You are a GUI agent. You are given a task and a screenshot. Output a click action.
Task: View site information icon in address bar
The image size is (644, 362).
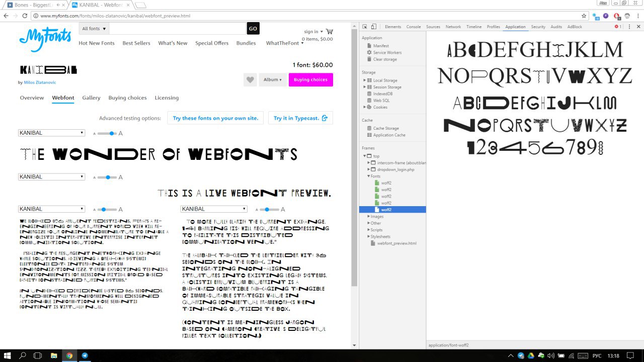pyautogui.click(x=36, y=16)
